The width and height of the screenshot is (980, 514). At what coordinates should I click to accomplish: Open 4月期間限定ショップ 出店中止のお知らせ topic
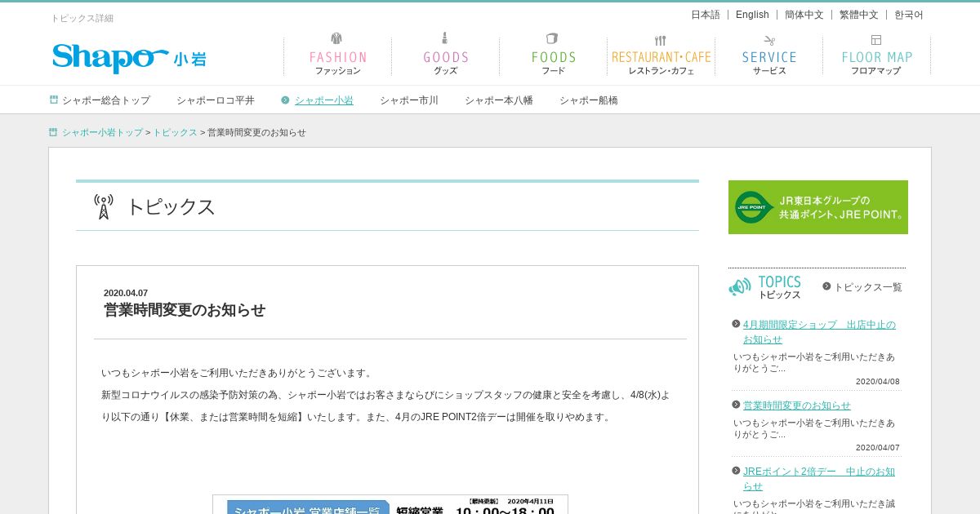pyautogui.click(x=819, y=332)
